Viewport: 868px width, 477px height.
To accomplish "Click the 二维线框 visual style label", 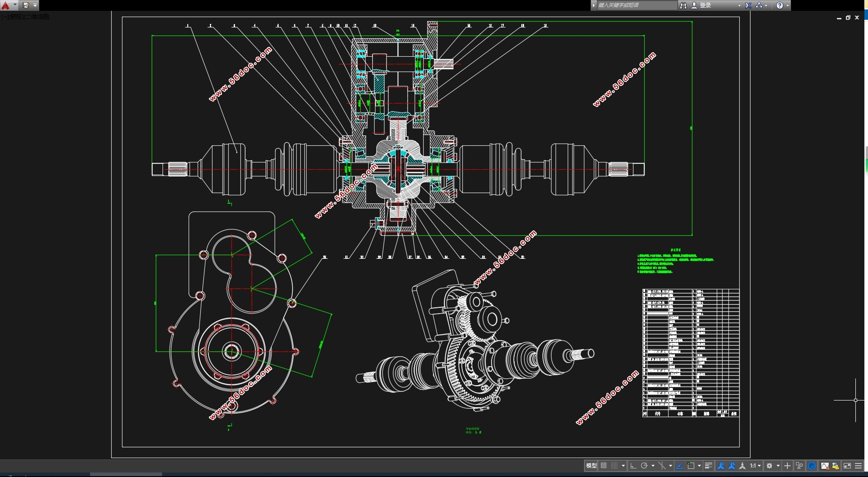I will (x=37, y=17).
